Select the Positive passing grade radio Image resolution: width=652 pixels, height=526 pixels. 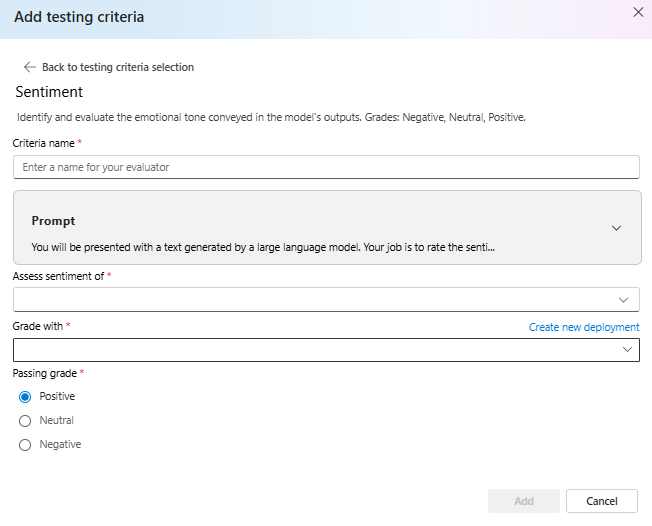pos(25,397)
